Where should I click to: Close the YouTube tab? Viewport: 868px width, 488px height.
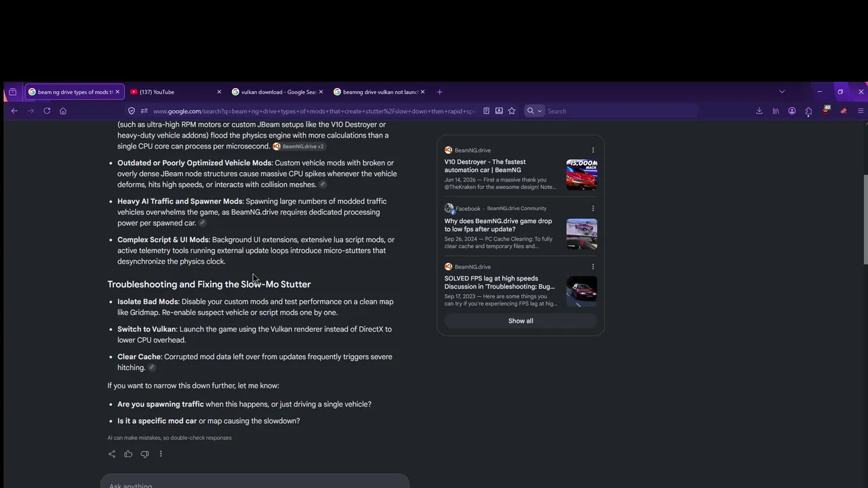click(219, 92)
